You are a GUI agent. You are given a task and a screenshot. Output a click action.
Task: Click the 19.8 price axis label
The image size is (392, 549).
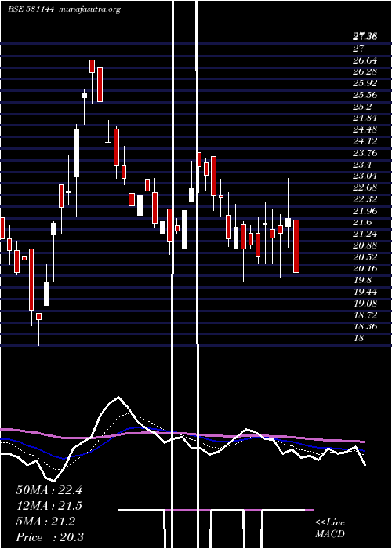click(x=362, y=280)
